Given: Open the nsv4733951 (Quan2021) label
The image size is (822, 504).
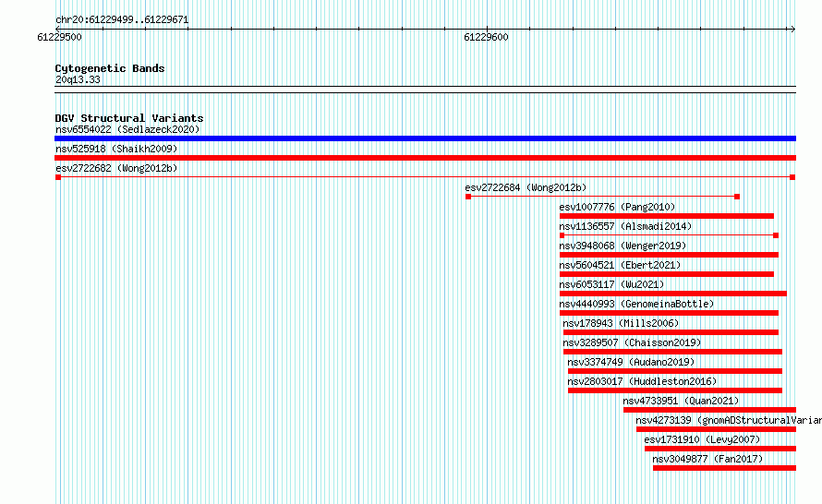Looking at the screenshot, I should point(681,401).
